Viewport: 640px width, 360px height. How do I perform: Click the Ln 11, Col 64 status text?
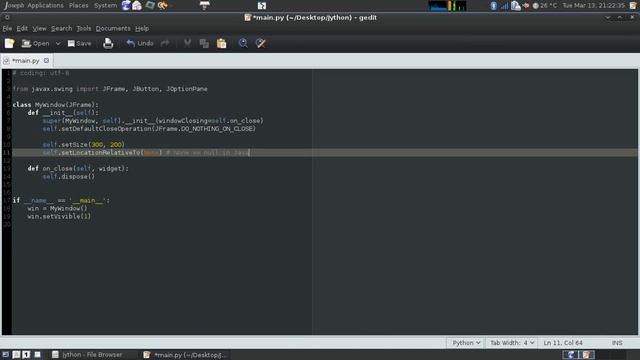coord(563,343)
